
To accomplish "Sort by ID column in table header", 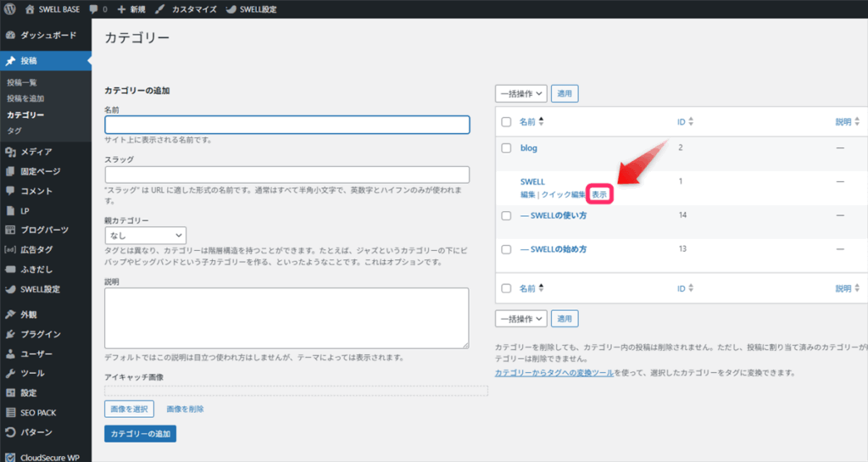I will (685, 122).
